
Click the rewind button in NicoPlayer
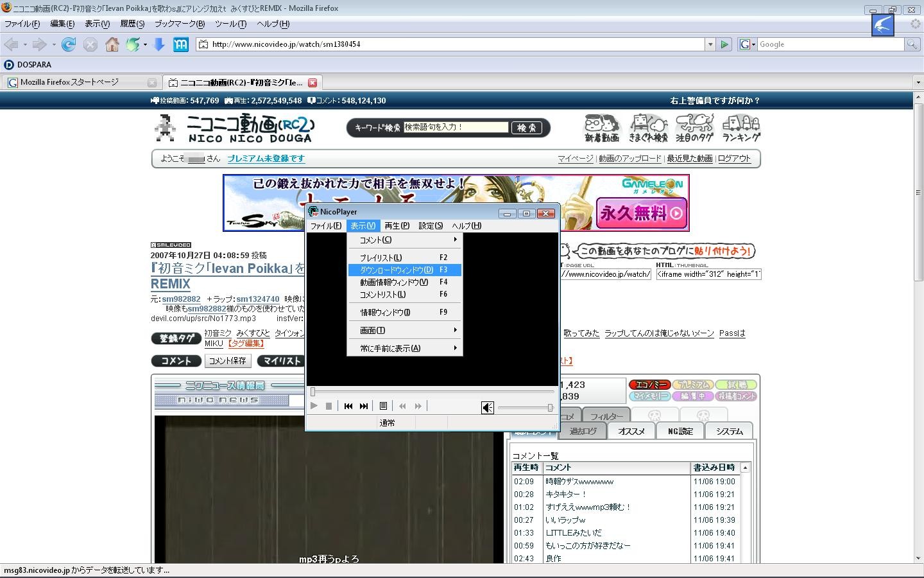402,406
